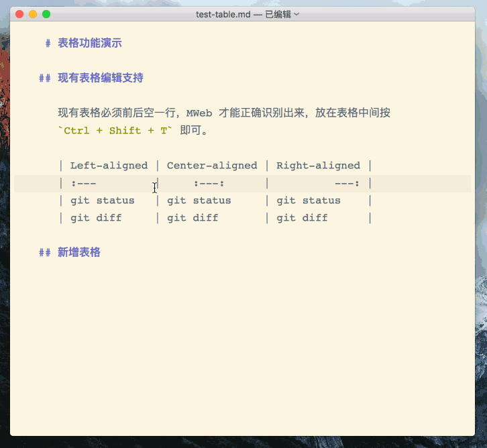Open the title dropdown chevron beside 已编辑
The height and width of the screenshot is (448, 487).
[x=296, y=14]
